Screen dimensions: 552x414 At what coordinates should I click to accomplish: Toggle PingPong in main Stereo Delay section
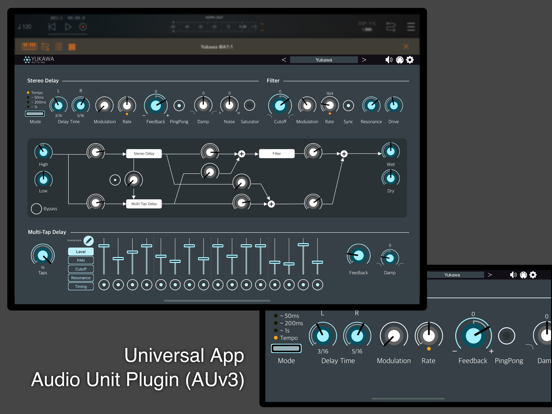coord(179,106)
